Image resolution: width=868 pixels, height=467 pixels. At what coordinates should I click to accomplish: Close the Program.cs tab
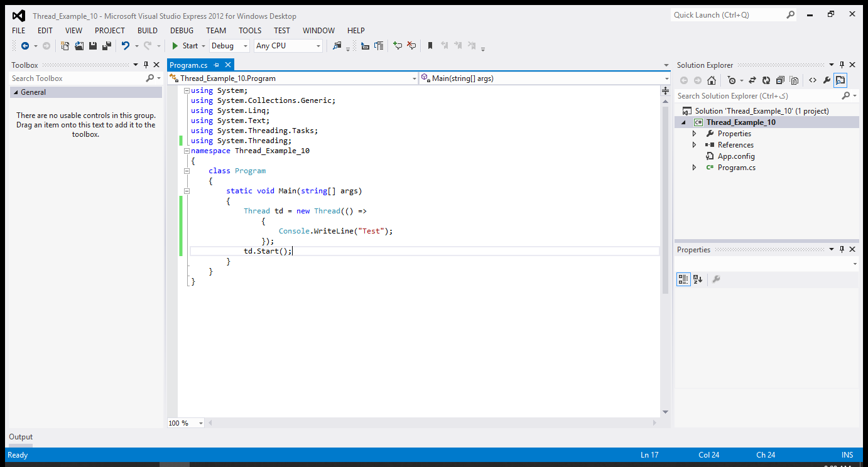(228, 65)
